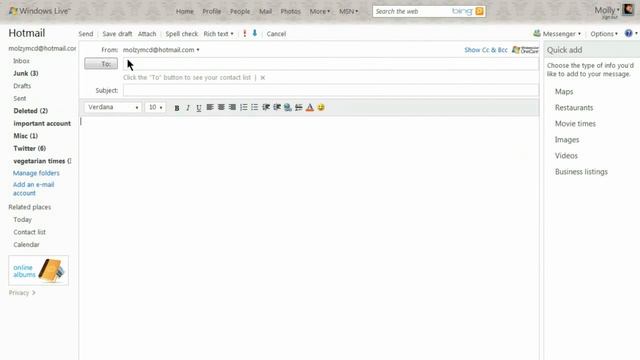
Task: Open Calendar under Related places
Action: coord(26,245)
